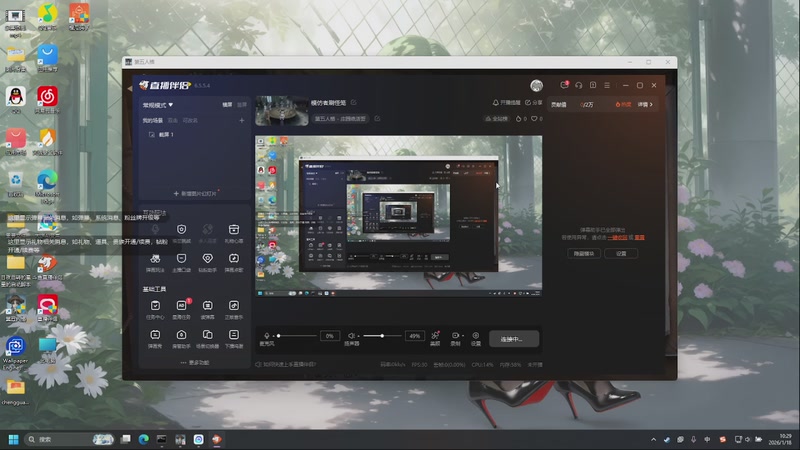
Task: Add a new scene with the plus button
Action: tap(242, 120)
